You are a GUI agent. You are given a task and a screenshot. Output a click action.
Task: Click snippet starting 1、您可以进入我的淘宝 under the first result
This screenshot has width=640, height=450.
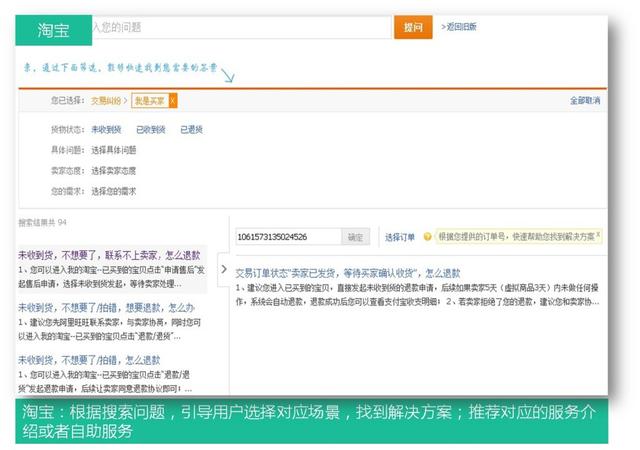pos(111,277)
